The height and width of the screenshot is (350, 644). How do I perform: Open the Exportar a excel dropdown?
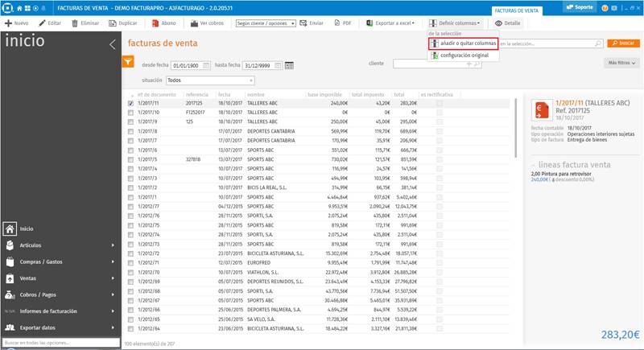tap(390, 23)
